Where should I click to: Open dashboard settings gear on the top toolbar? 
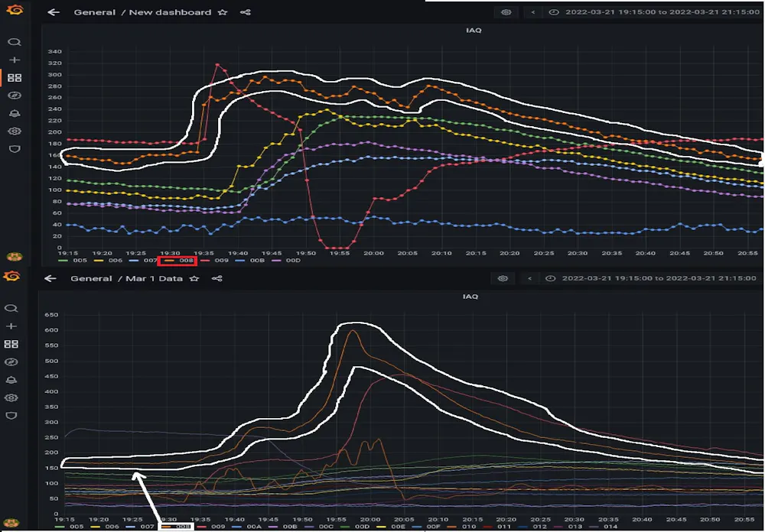pyautogui.click(x=506, y=12)
